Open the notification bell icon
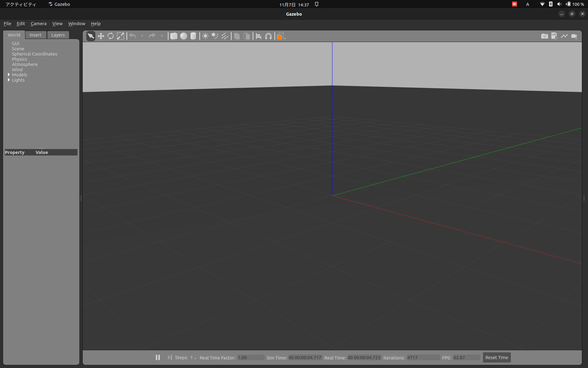Image resolution: width=588 pixels, height=368 pixels. [317, 4]
